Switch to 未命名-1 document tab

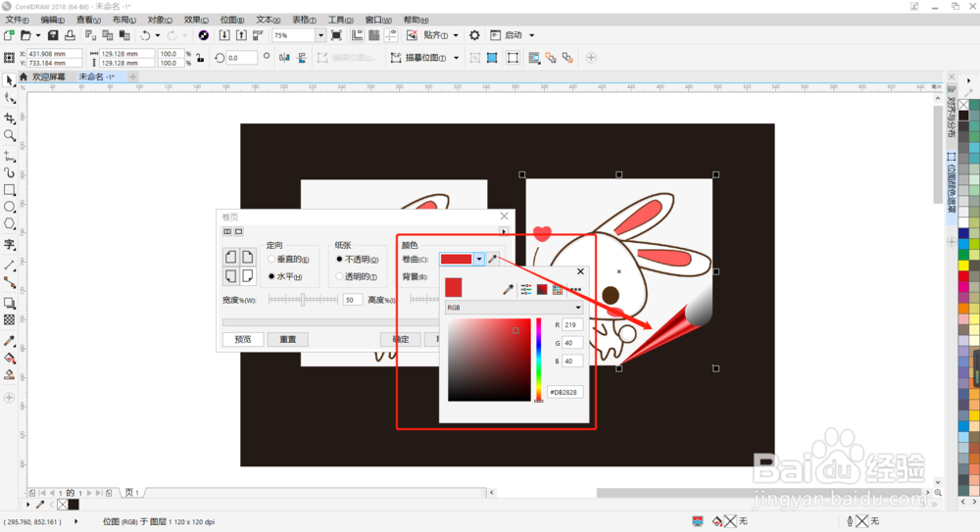tap(97, 76)
